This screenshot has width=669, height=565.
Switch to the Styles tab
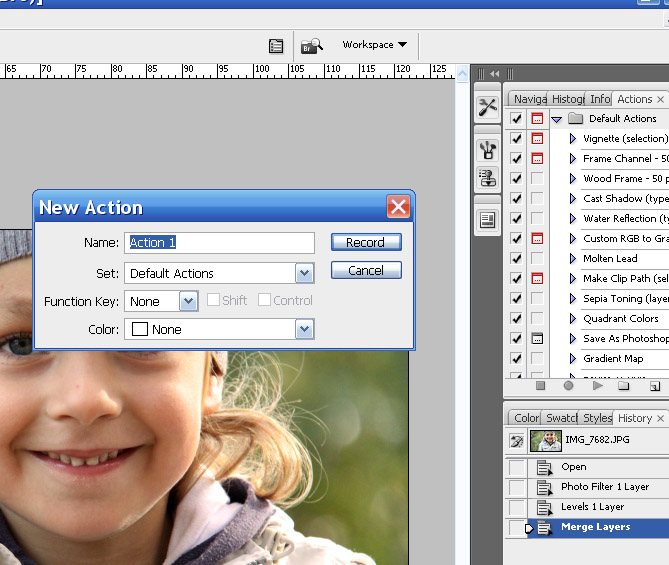click(x=597, y=418)
